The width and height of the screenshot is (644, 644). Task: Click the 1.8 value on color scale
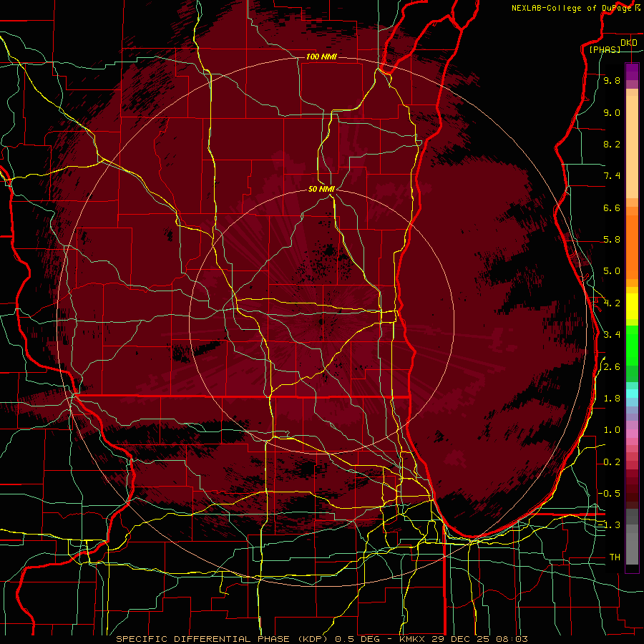612,399
